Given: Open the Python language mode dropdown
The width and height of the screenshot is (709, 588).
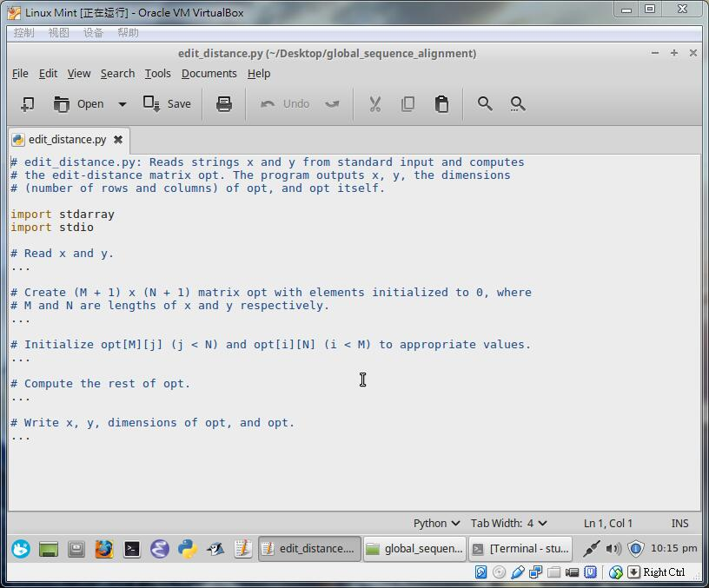Looking at the screenshot, I should click(x=434, y=523).
